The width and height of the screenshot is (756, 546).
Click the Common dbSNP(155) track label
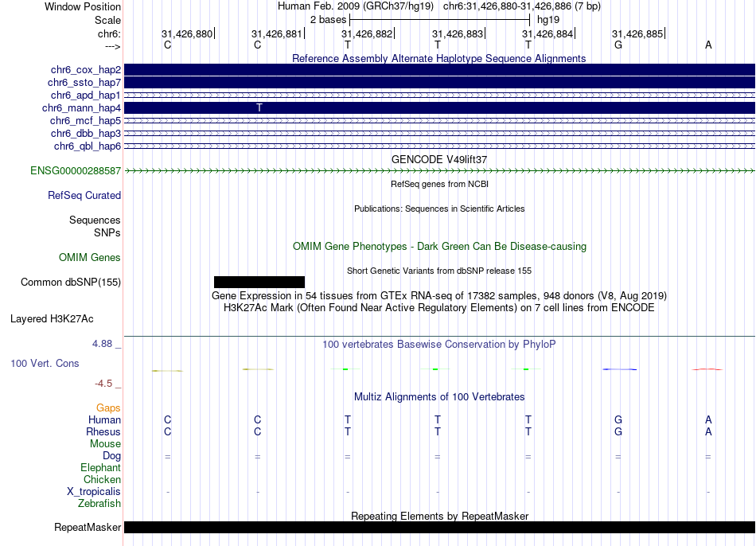[x=71, y=283]
